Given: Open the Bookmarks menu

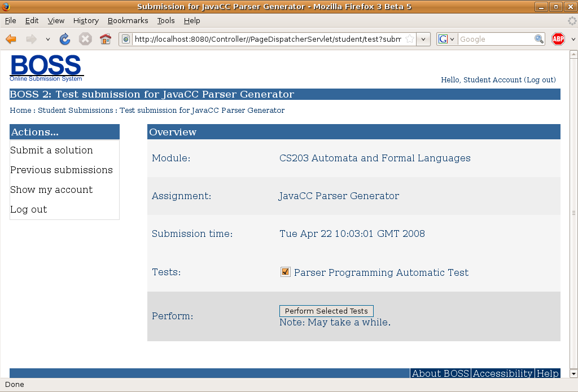Looking at the screenshot, I should pyautogui.click(x=128, y=20).
